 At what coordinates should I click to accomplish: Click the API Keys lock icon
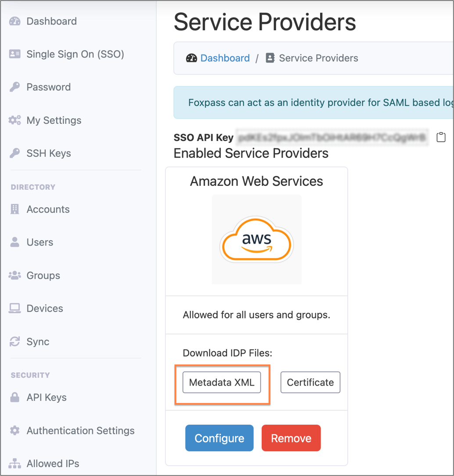14,397
